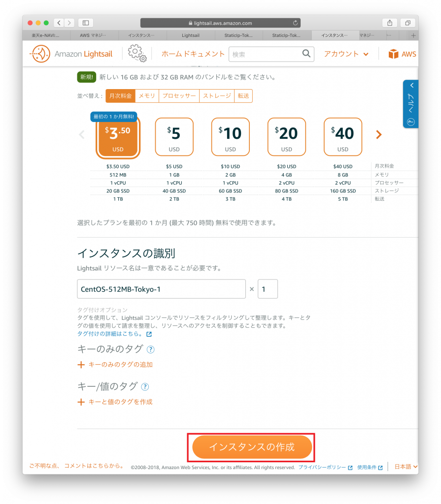
Task: Sort plans by 転送
Action: point(243,96)
